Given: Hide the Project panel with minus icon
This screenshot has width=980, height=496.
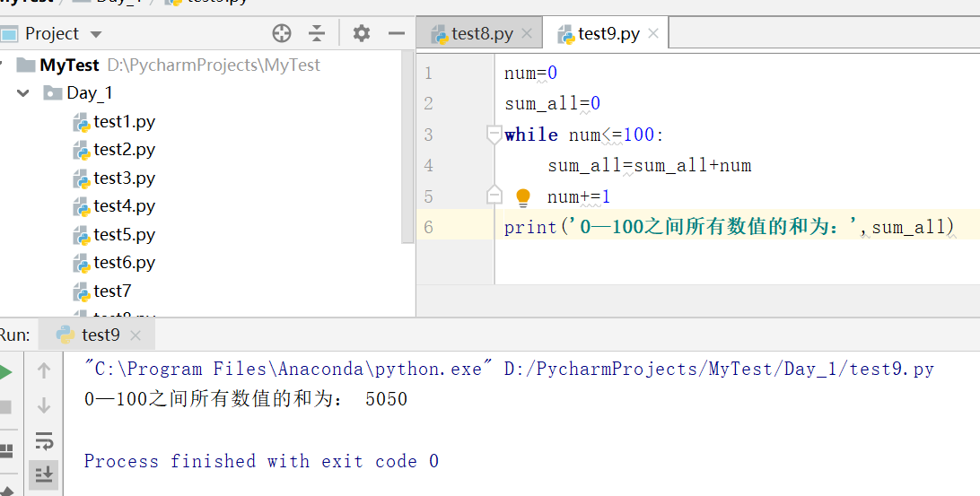Looking at the screenshot, I should pos(397,33).
